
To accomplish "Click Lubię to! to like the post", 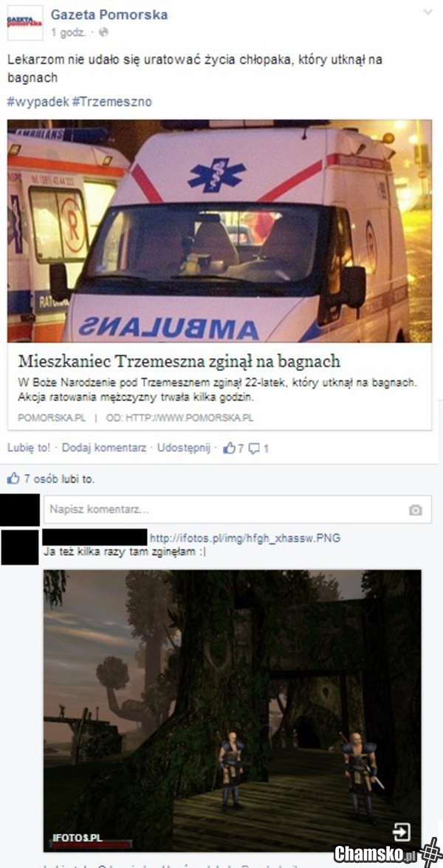I will click(29, 448).
